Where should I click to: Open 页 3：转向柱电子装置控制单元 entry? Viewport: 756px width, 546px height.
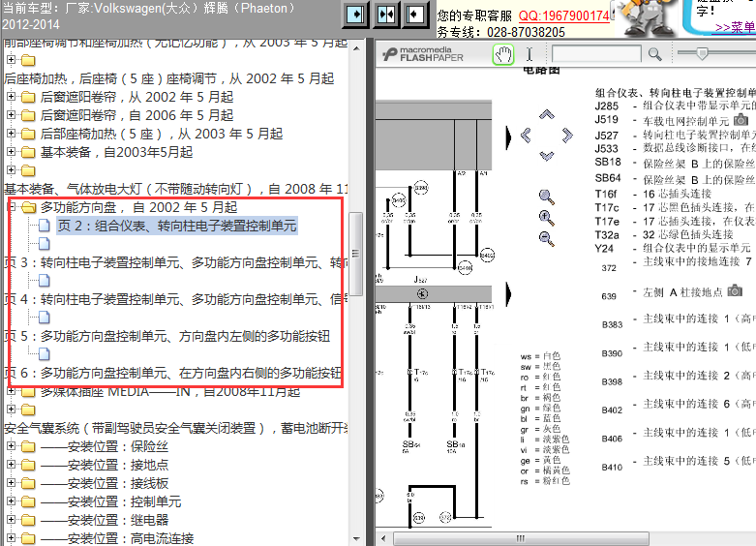(175, 262)
